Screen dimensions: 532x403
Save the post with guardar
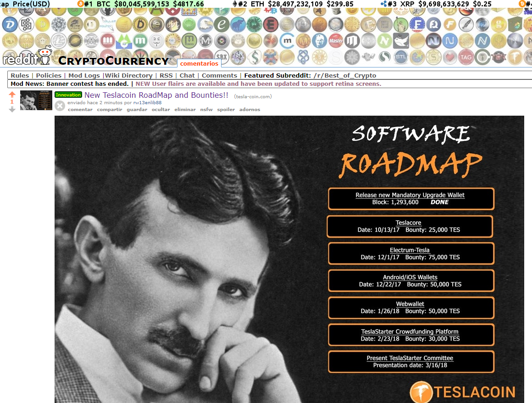[137, 109]
